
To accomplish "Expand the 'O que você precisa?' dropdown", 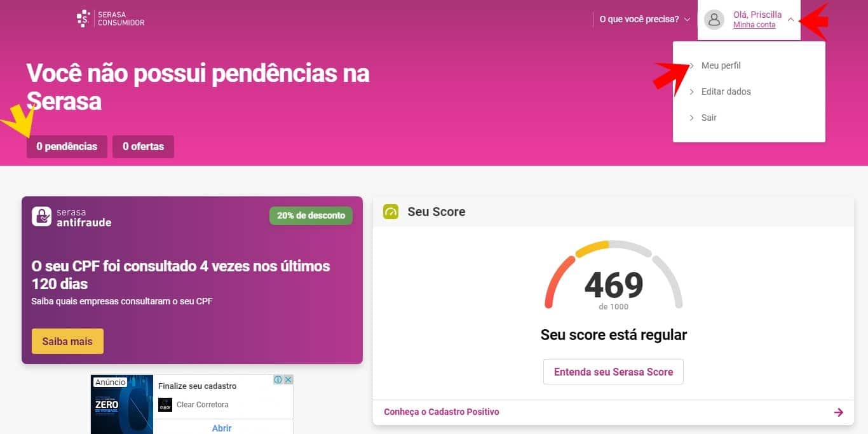I will click(x=644, y=20).
